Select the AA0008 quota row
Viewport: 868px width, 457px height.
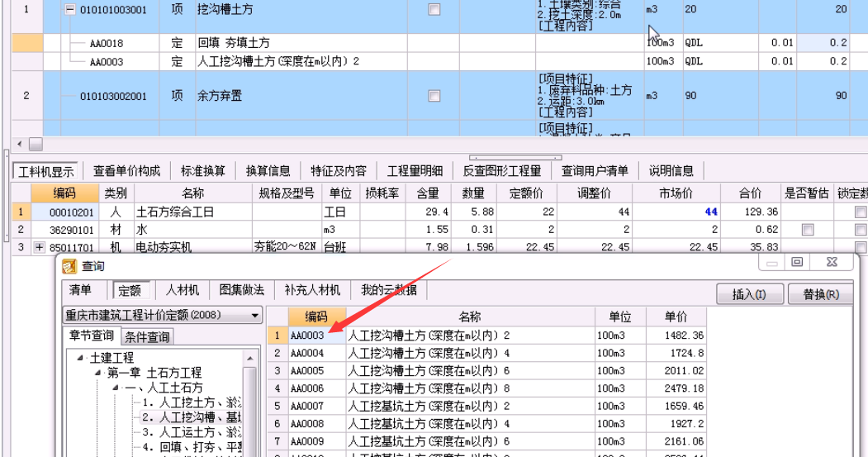tap(487, 424)
